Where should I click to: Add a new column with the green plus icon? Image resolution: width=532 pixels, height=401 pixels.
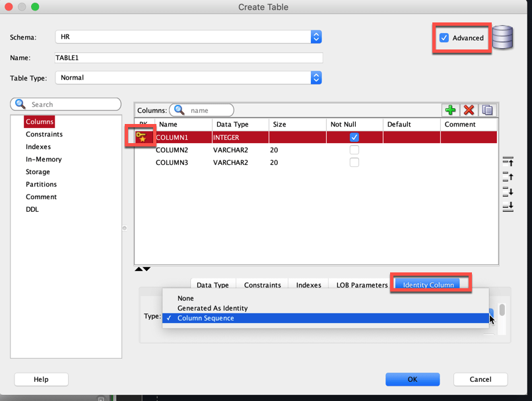pyautogui.click(x=450, y=109)
